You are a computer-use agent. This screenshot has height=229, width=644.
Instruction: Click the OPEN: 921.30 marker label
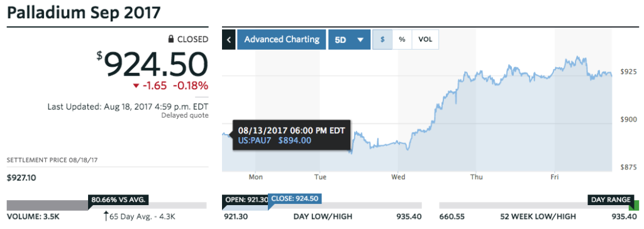(x=245, y=199)
